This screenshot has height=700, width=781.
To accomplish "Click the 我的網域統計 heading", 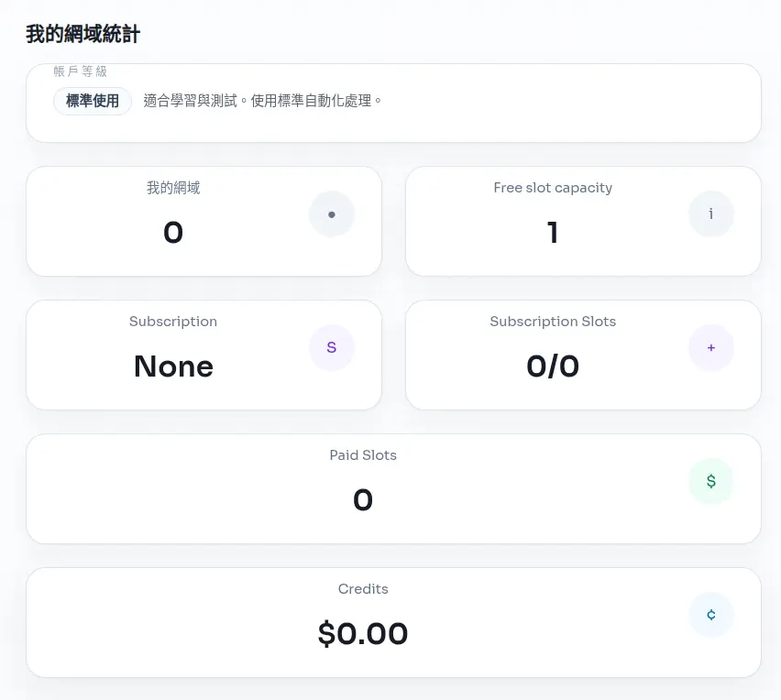I will pos(82,34).
